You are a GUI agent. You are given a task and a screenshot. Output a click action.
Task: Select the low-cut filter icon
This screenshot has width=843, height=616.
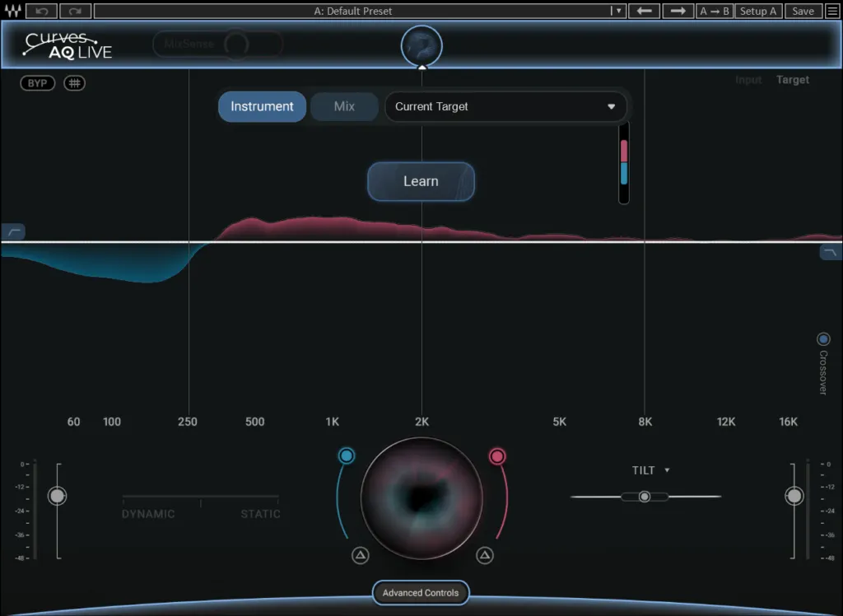click(13, 231)
